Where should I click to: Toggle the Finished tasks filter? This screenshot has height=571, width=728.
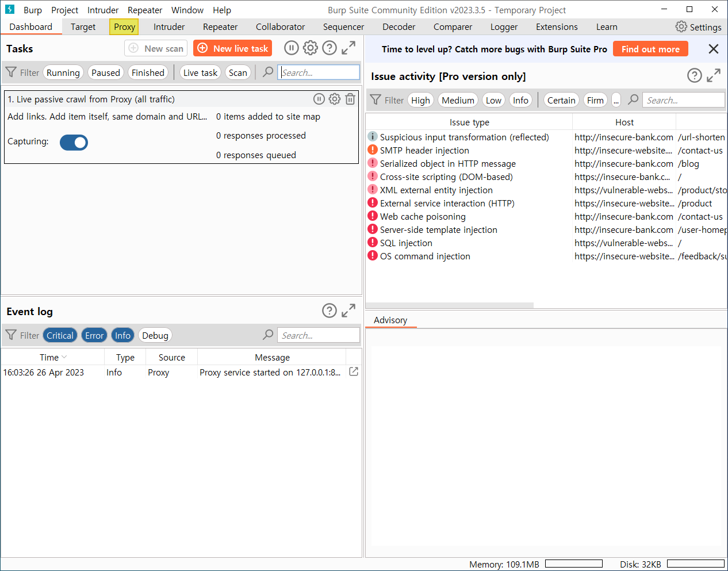tap(148, 72)
